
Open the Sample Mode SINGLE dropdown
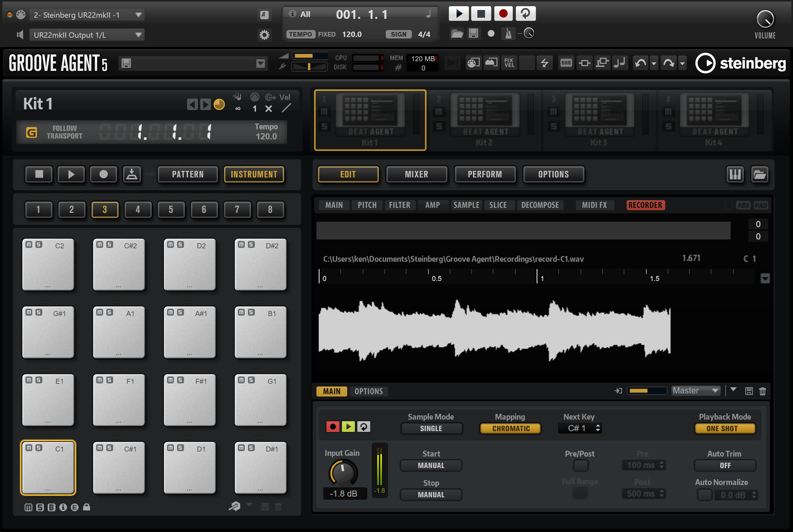coord(432,428)
